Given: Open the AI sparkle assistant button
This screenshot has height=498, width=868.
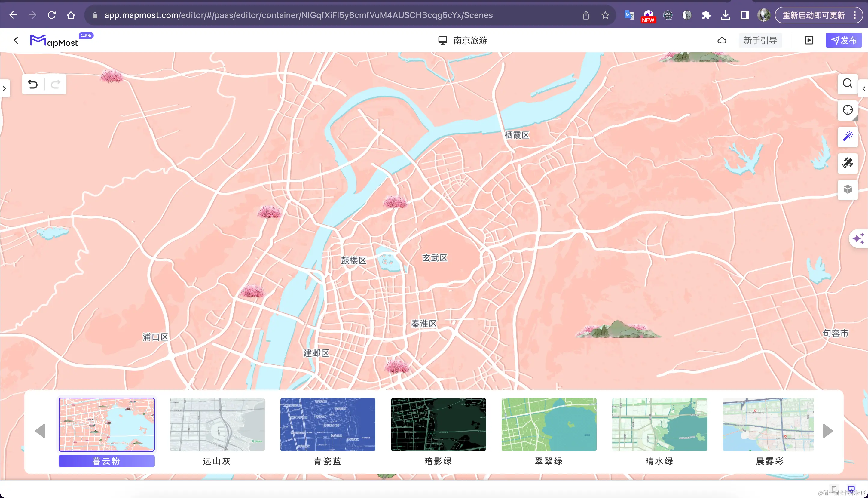Looking at the screenshot, I should pos(858,238).
